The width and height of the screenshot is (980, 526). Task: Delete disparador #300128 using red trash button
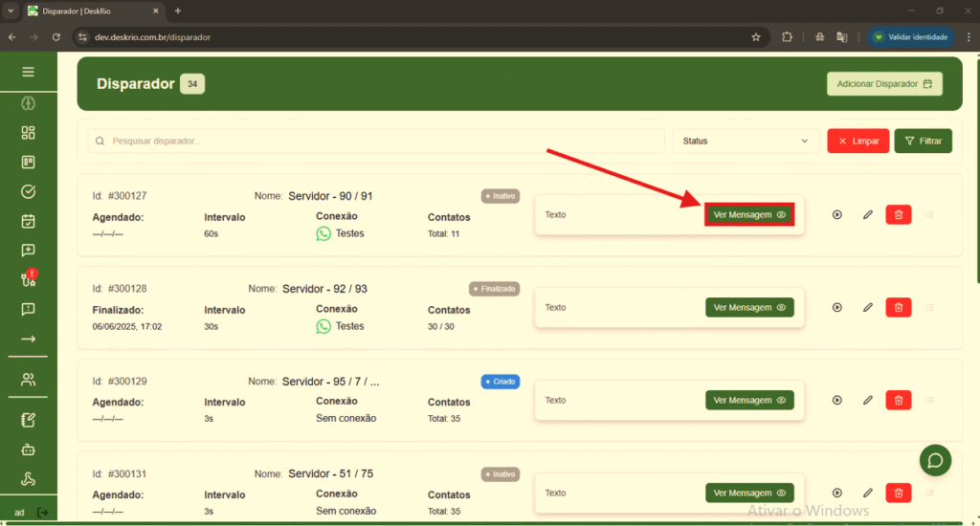[x=898, y=307]
